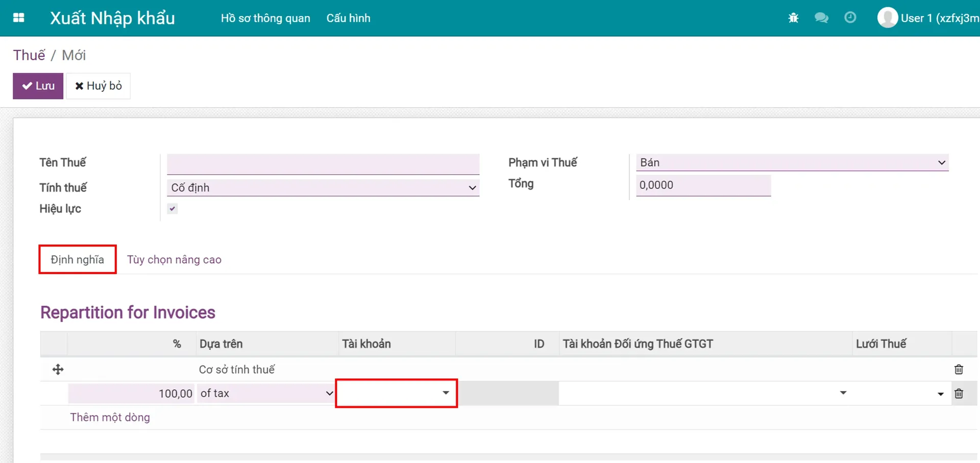Screen dimensions: 980x463
Task: Click the Repartition for Invoices heading
Action: pyautogui.click(x=128, y=312)
